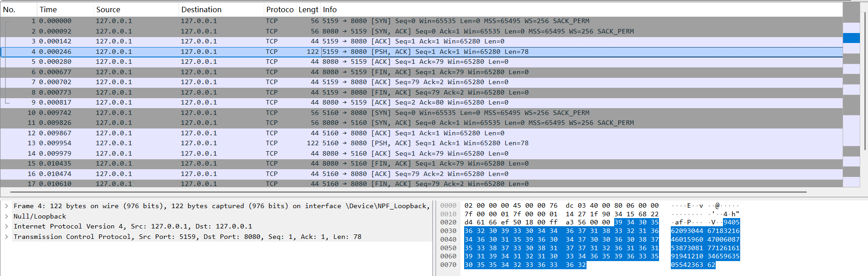Expand the Null/Loopback section
868x276 pixels.
click(6, 216)
